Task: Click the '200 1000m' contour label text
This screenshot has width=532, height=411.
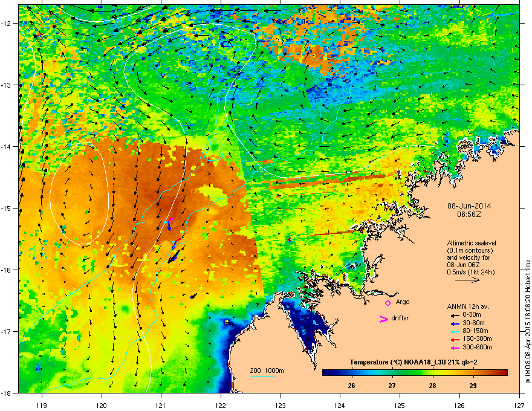Action: [x=267, y=371]
